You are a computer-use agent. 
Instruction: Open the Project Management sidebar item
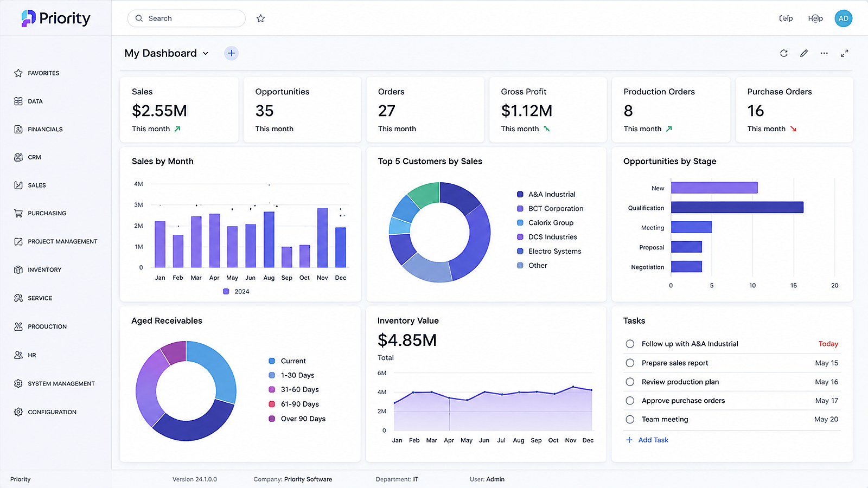tap(55, 242)
